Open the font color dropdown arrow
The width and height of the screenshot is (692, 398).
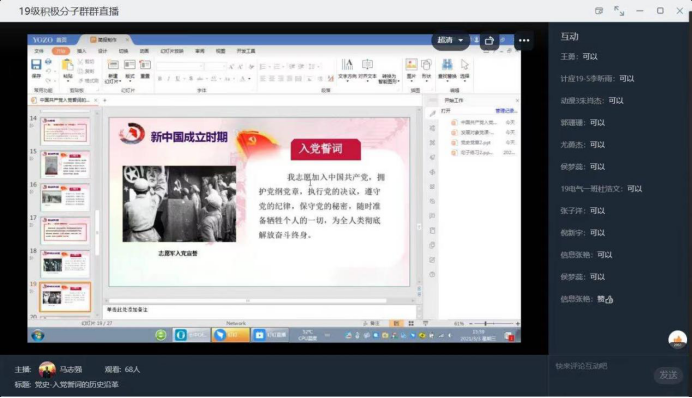(x=249, y=79)
